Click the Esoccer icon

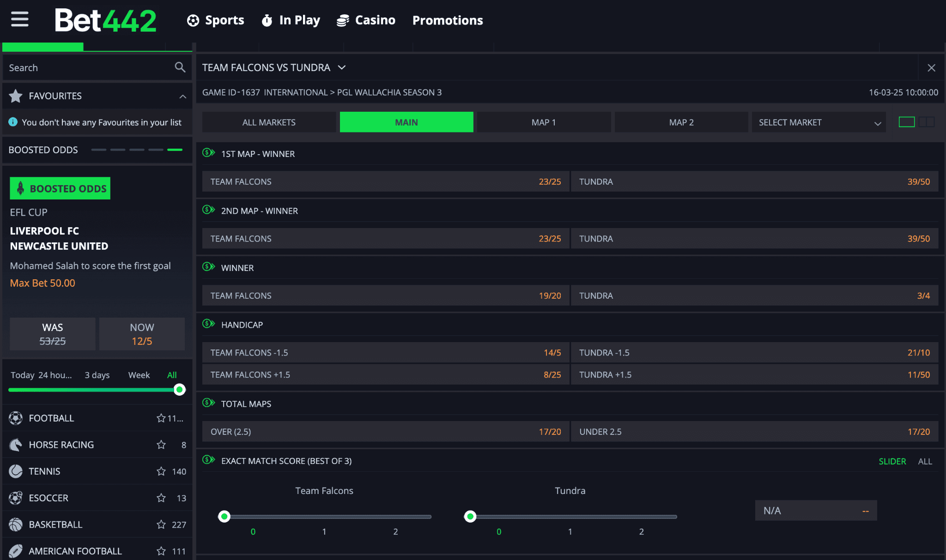click(16, 498)
